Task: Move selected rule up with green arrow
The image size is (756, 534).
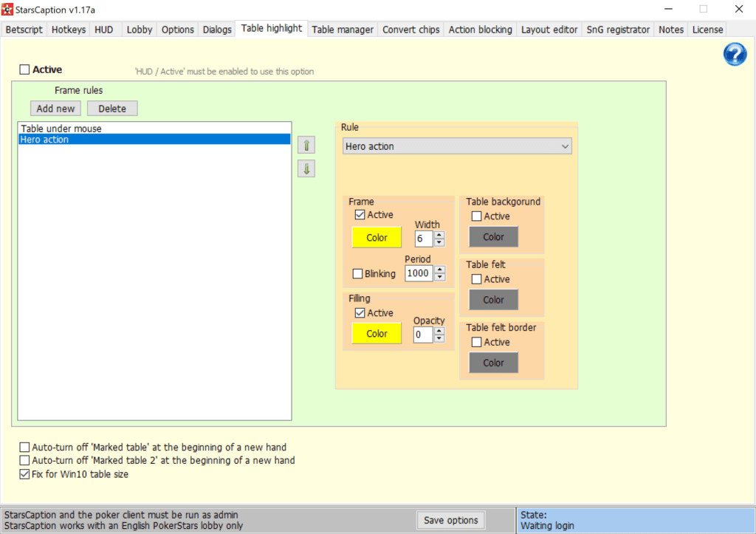Action: click(306, 146)
